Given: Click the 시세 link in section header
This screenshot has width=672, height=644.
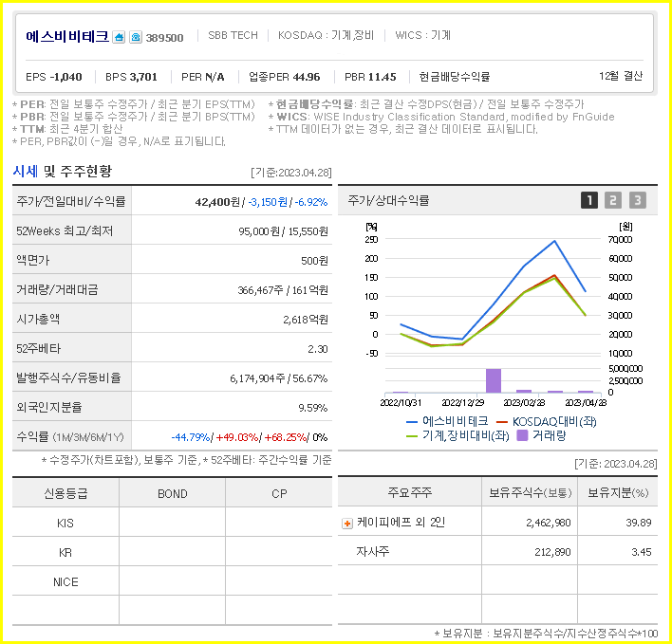Looking at the screenshot, I should click(26, 172).
